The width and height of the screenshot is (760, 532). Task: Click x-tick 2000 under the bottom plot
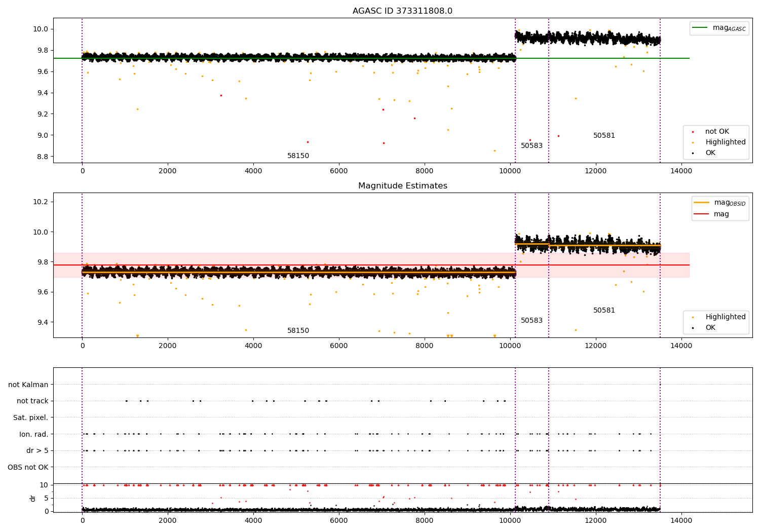tap(168, 521)
